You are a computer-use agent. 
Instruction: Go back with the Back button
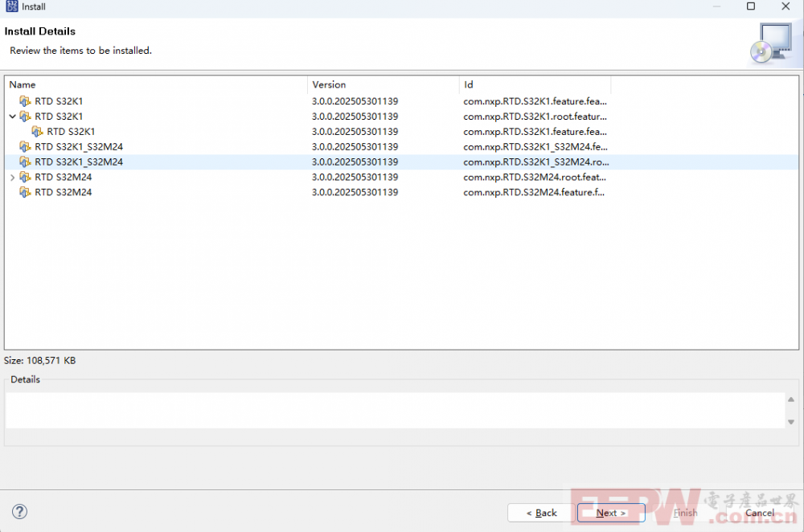[541, 513]
